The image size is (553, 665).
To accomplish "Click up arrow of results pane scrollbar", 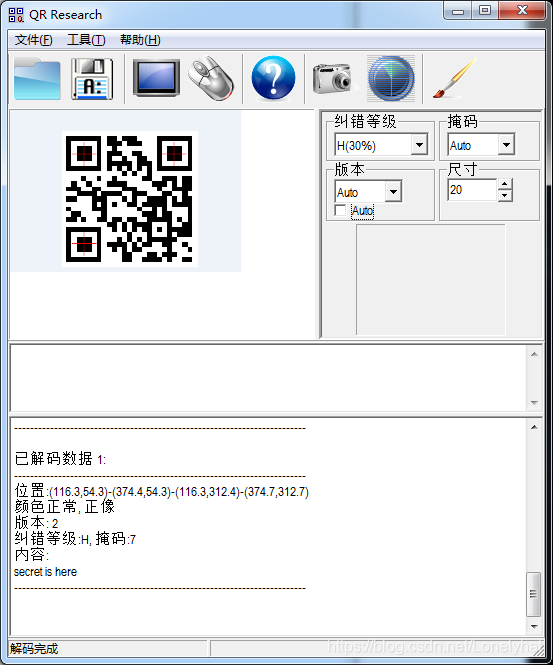I will click(x=534, y=427).
